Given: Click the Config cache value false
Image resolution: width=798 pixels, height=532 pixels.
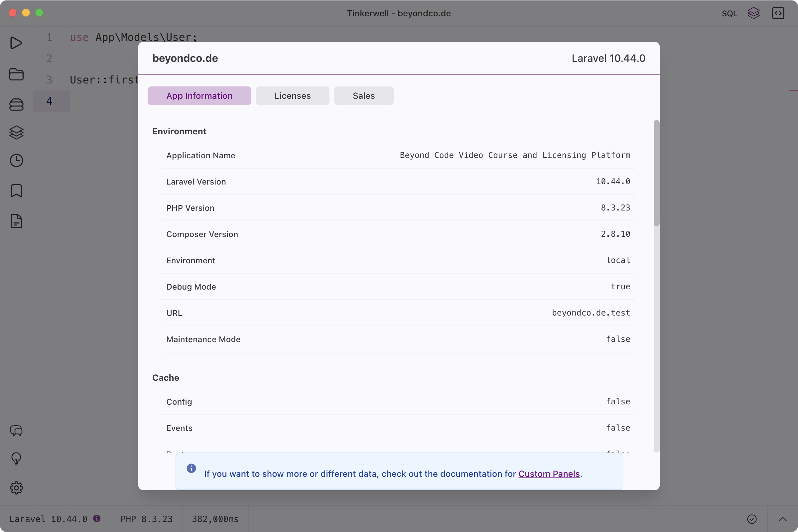Looking at the screenshot, I should 618,402.
